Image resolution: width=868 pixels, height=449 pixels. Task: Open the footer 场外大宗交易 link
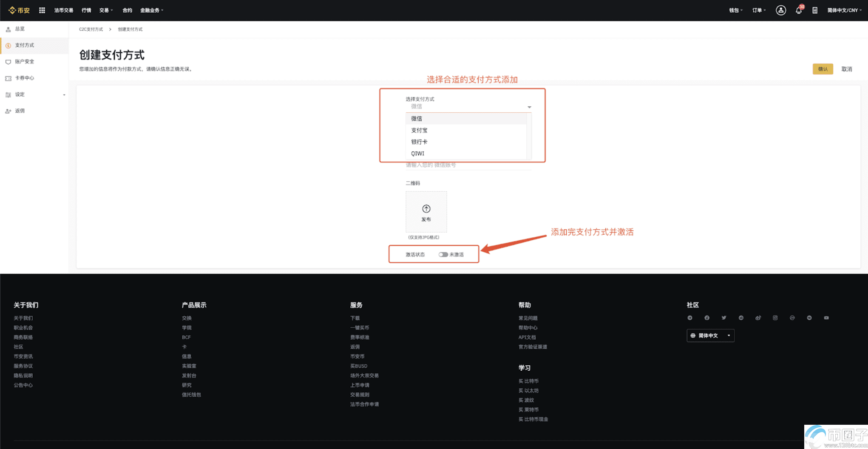click(364, 375)
